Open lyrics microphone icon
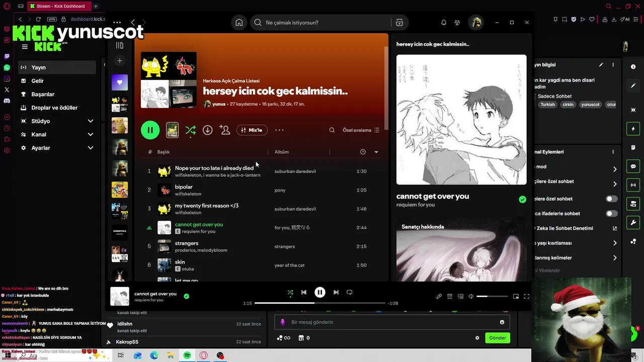This screenshot has width=644, height=362. tap(439, 297)
